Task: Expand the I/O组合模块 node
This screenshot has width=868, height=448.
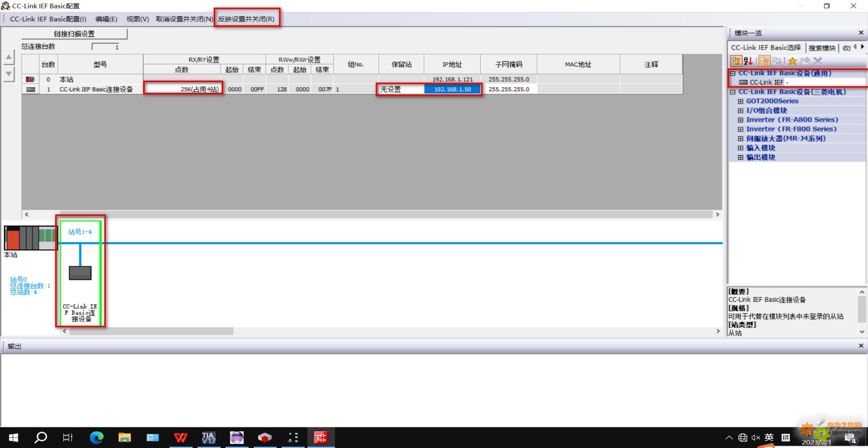Action: [740, 110]
